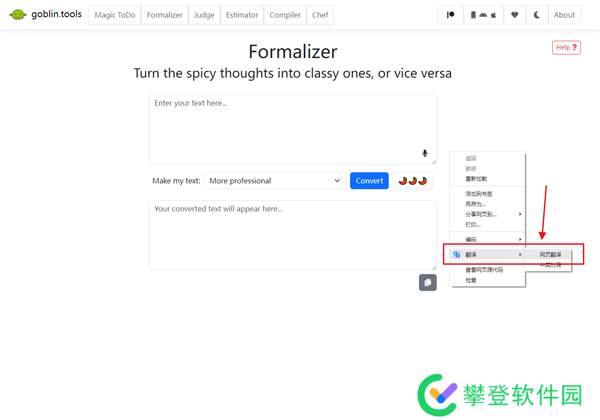Click the About link in navbar
The height and width of the screenshot is (420, 600).
(x=564, y=15)
